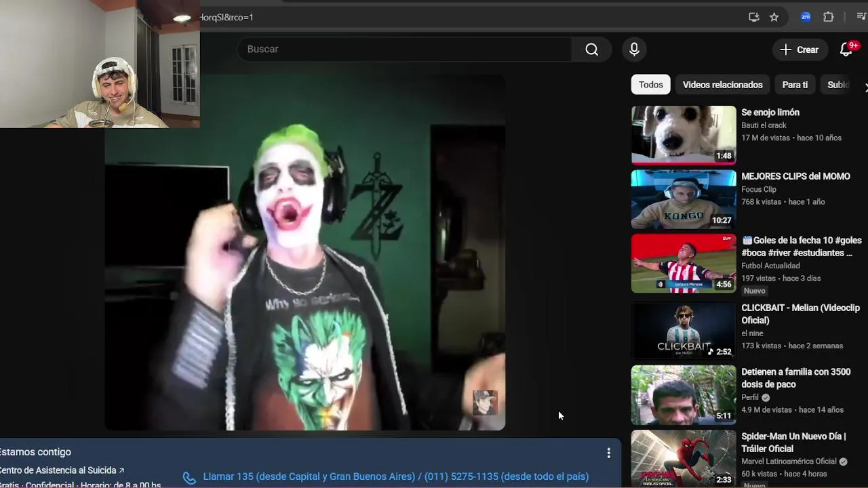Click the title Spider-Man Un Nuevo Día Tráiler Oficial
This screenshot has width=868, height=488.
[793, 443]
